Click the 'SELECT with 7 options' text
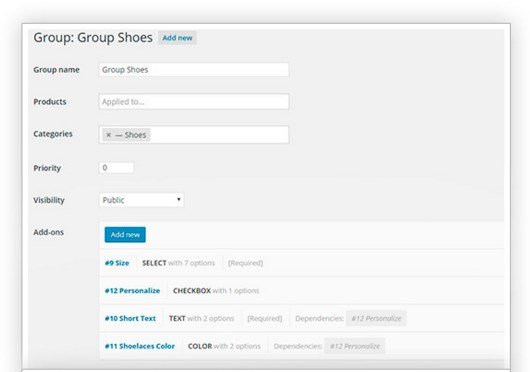 [x=178, y=263]
